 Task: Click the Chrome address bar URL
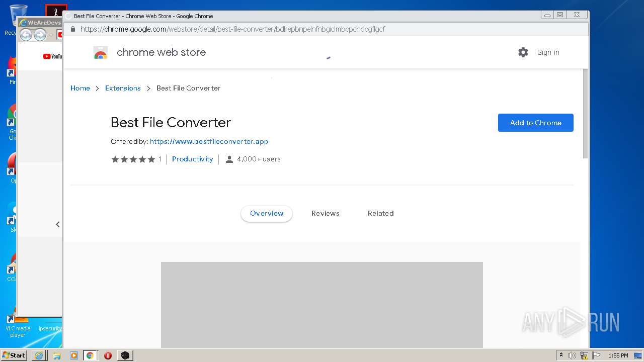[x=232, y=29]
